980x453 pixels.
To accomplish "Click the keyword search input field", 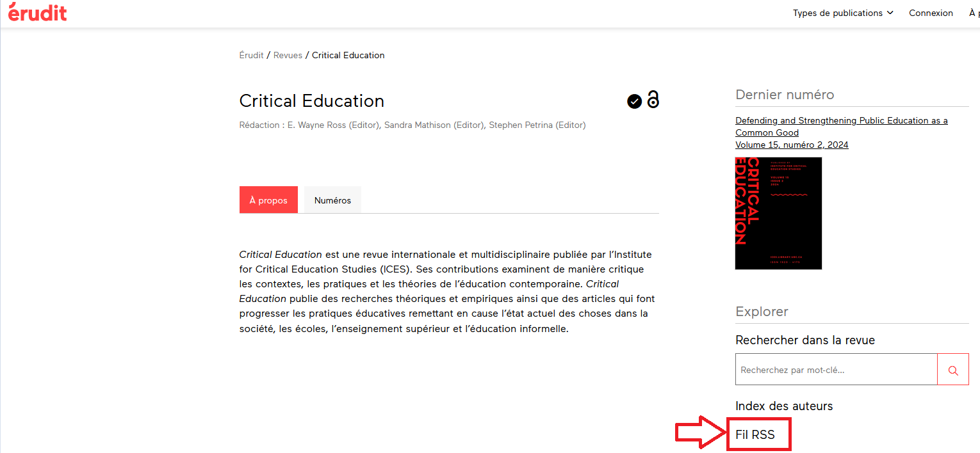I will pos(836,370).
